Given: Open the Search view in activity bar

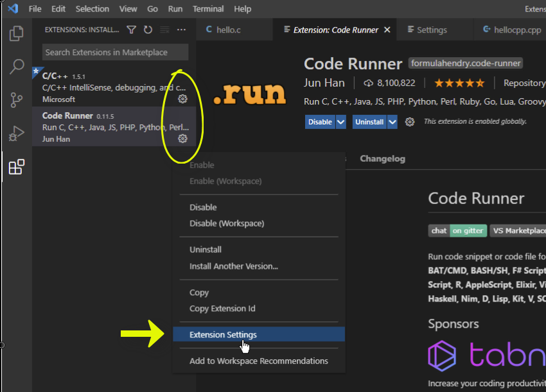Looking at the screenshot, I should (x=16, y=67).
